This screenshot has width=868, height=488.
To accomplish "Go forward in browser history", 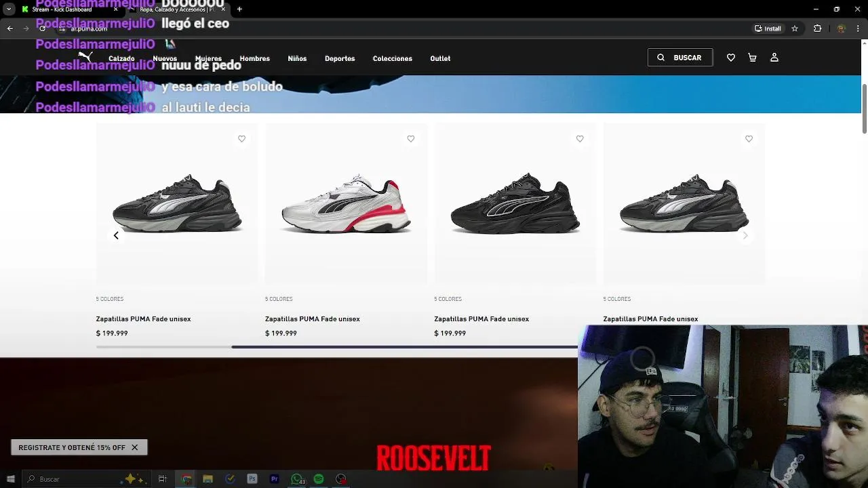I will tap(26, 28).
